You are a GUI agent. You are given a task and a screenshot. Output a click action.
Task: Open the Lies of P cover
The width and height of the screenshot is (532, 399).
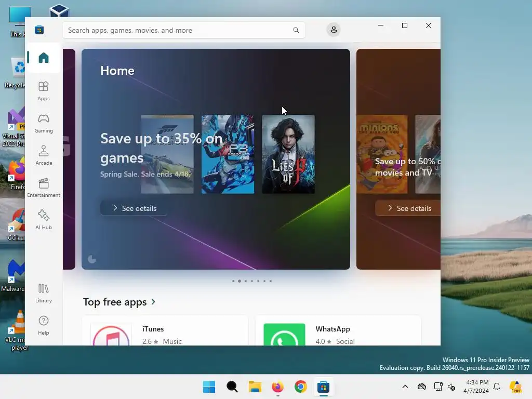[288, 154]
